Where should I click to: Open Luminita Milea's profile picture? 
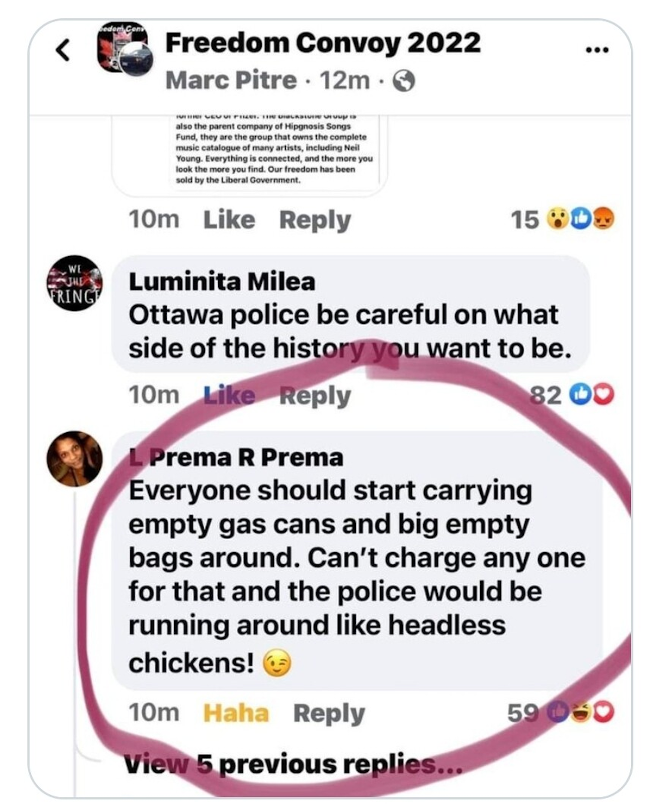point(75,284)
